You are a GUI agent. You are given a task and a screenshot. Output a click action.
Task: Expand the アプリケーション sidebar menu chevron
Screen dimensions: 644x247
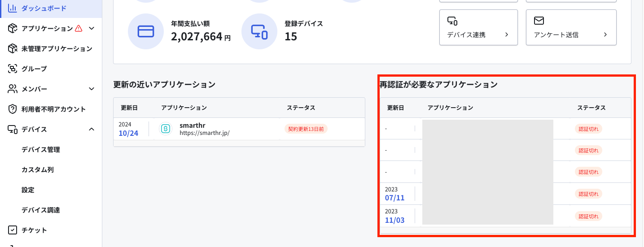click(92, 28)
